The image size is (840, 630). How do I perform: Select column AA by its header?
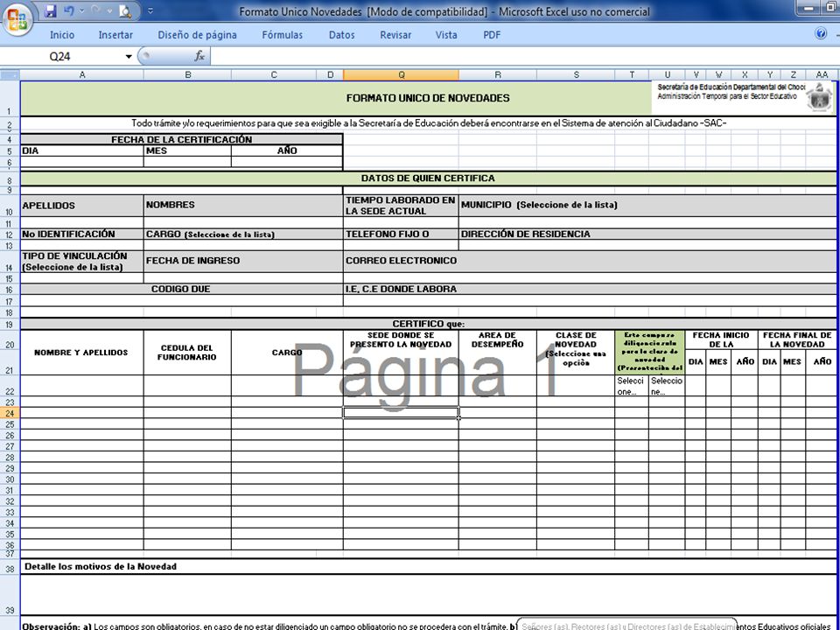pos(822,75)
